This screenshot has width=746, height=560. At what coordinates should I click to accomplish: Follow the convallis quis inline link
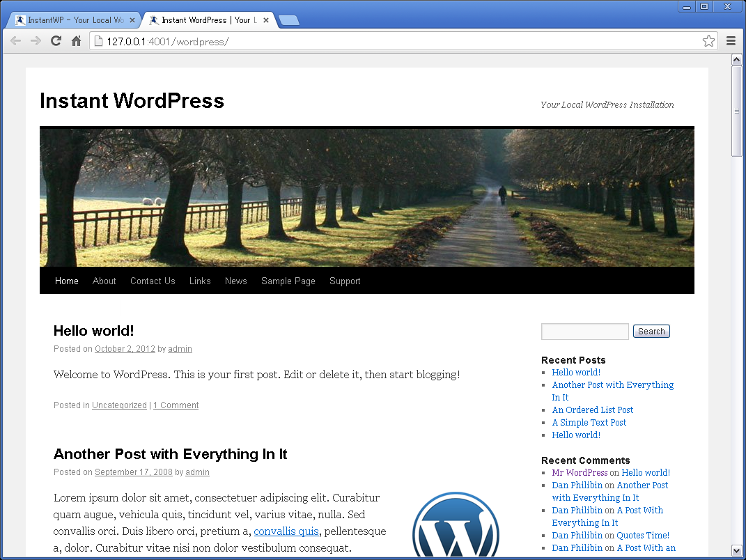pyautogui.click(x=286, y=531)
